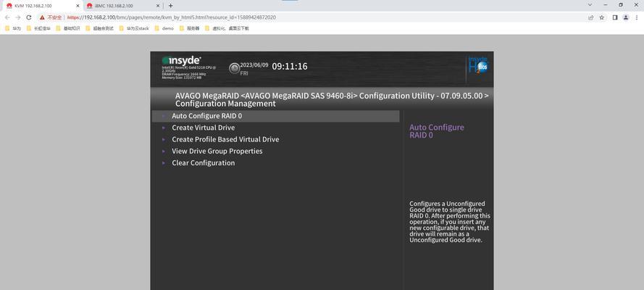Viewport: 644px width, 290px height.
Task: Go back to previous page
Action: pyautogui.click(x=7, y=17)
